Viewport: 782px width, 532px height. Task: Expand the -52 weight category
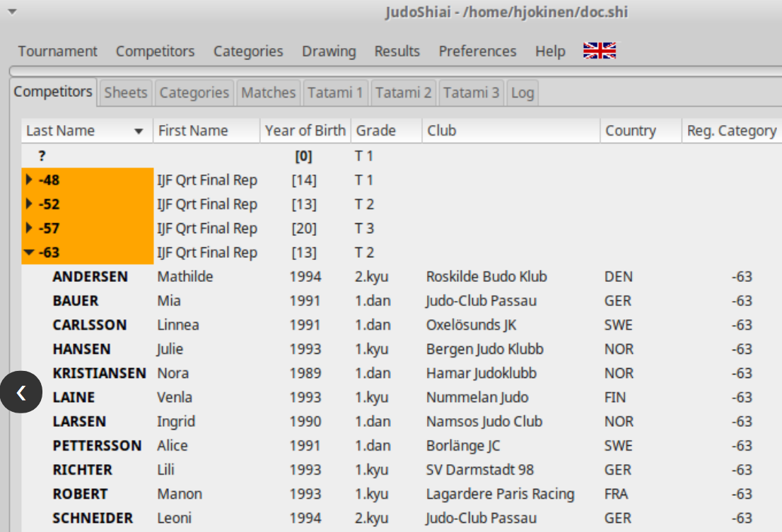click(28, 204)
